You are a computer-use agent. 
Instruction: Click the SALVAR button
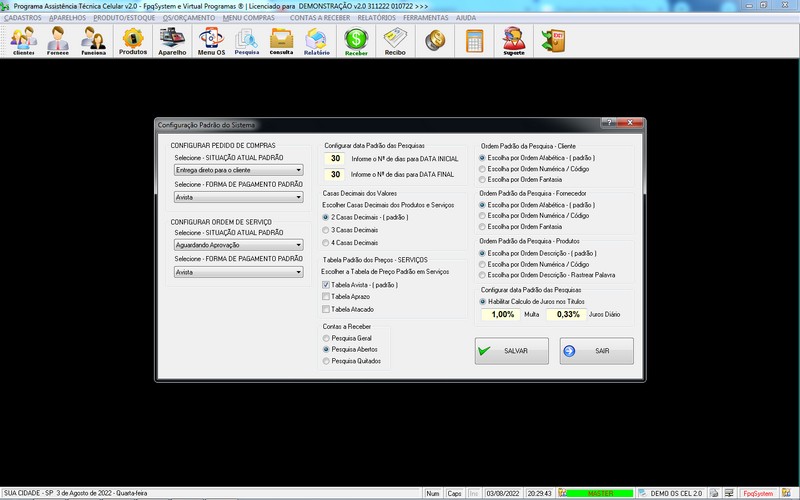512,351
